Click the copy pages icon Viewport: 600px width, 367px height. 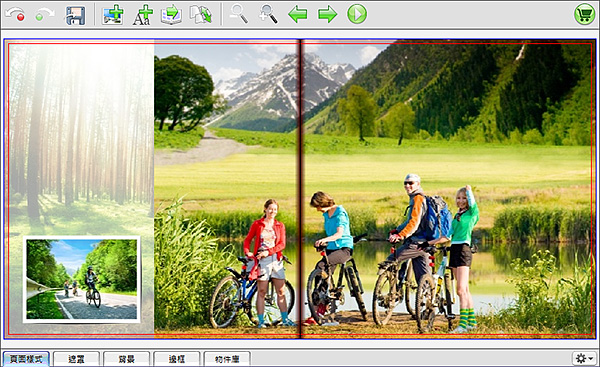[202, 15]
